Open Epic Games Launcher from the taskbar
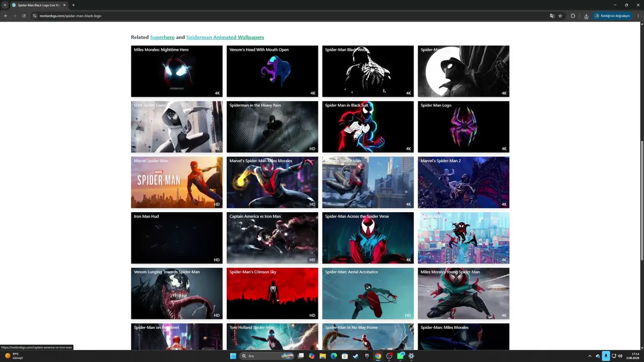The width and height of the screenshot is (644, 362). click(x=367, y=356)
